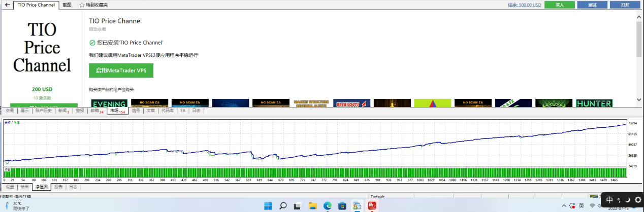Open HUNTER product thumbnail
The height and width of the screenshot is (212, 644).
click(594, 103)
